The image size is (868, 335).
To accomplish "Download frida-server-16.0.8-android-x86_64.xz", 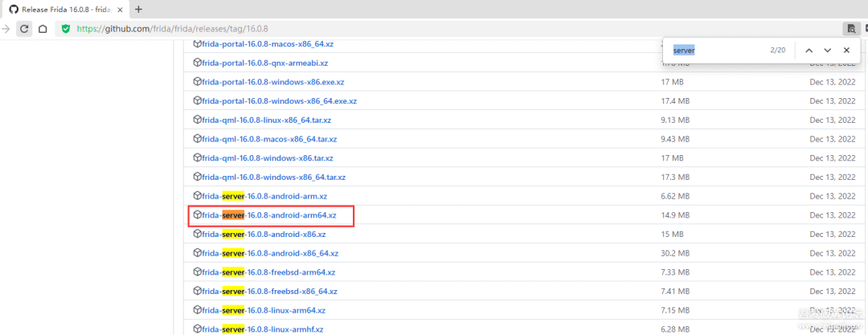I will click(x=270, y=254).
